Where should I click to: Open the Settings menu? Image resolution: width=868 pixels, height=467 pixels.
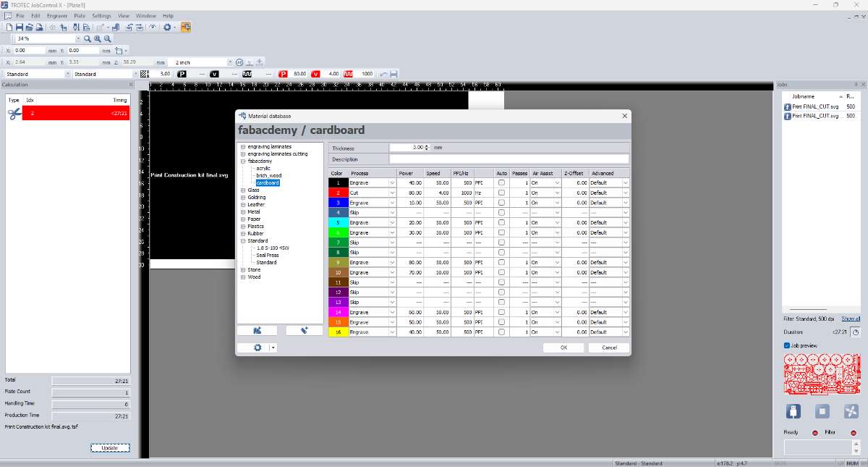(x=102, y=15)
